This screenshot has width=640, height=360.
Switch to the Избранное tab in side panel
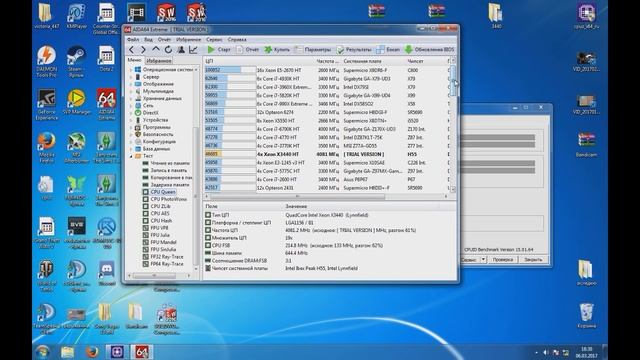click(x=159, y=61)
